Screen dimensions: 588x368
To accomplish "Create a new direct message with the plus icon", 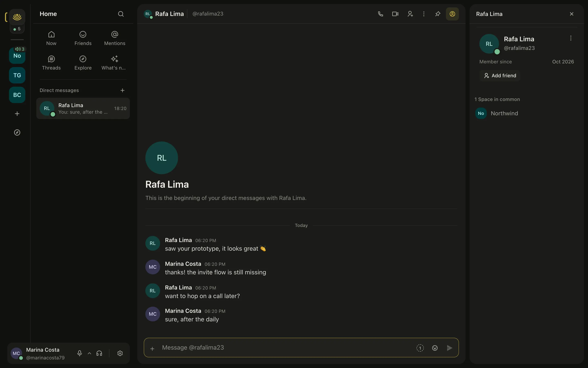I will 122,90.
